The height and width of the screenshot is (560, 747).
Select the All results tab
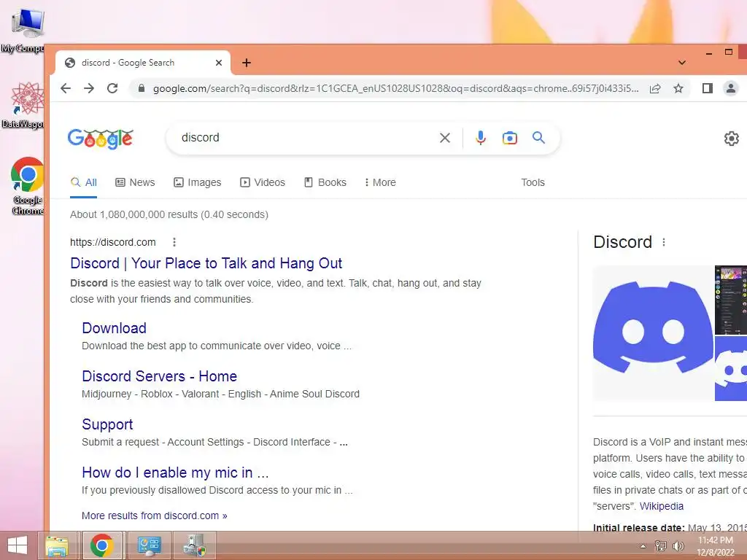click(84, 182)
